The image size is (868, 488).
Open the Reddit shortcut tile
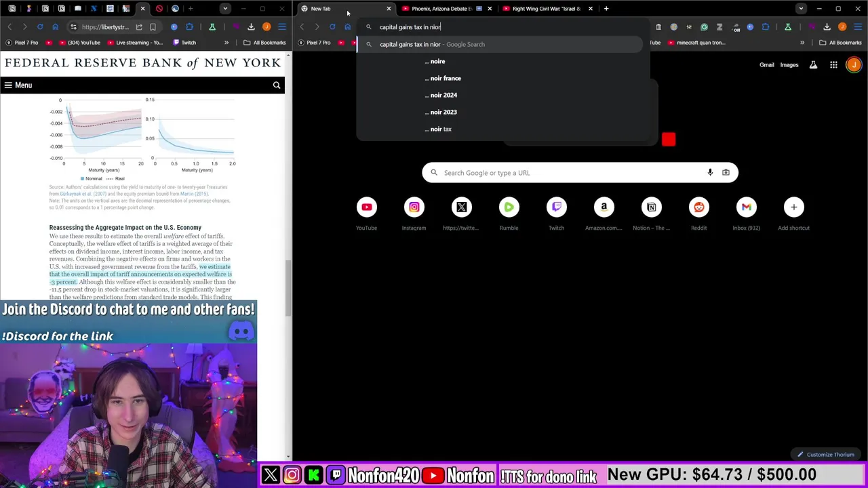tap(698, 213)
